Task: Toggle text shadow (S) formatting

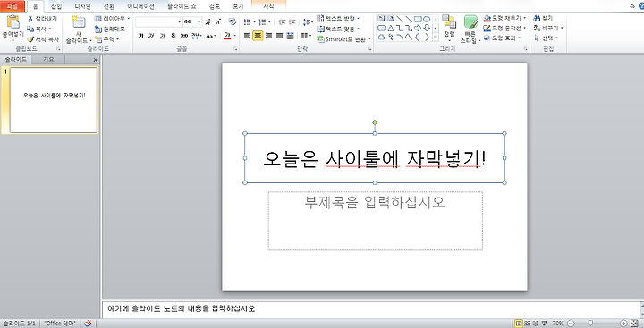Action: (x=173, y=36)
